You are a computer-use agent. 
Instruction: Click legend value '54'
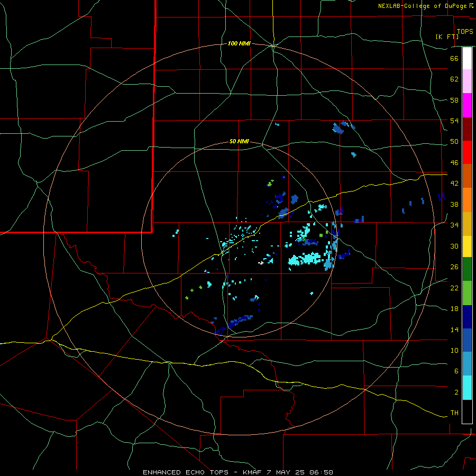click(x=454, y=121)
